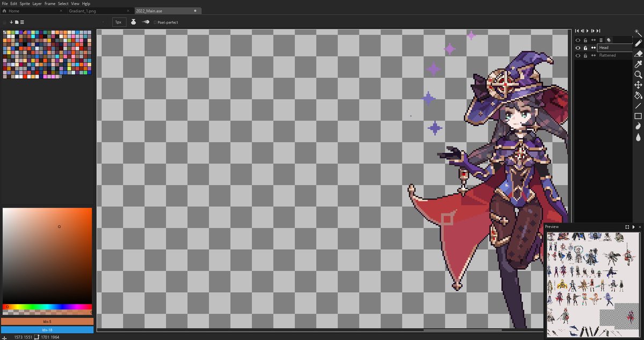Select the Contour tool
Screen dimensions: 644x340
coord(638,127)
